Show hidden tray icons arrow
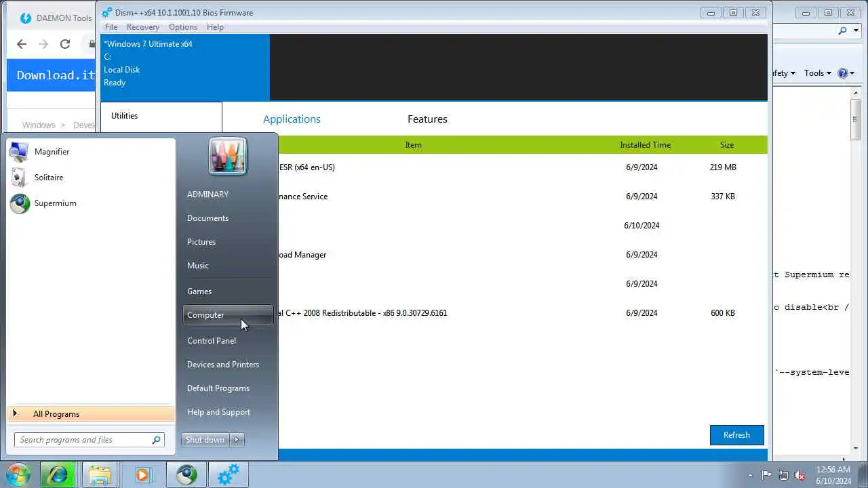Viewport: 868px width, 488px height. (749, 475)
